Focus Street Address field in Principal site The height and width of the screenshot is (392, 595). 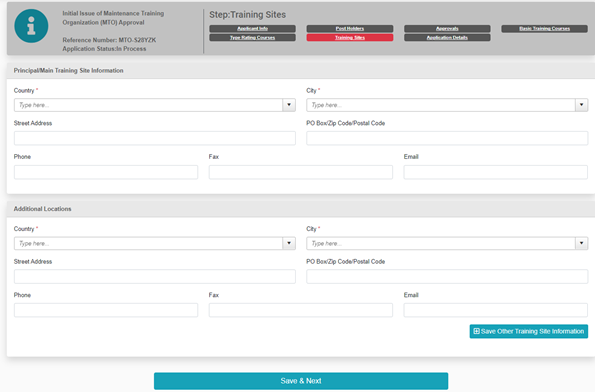pos(155,138)
